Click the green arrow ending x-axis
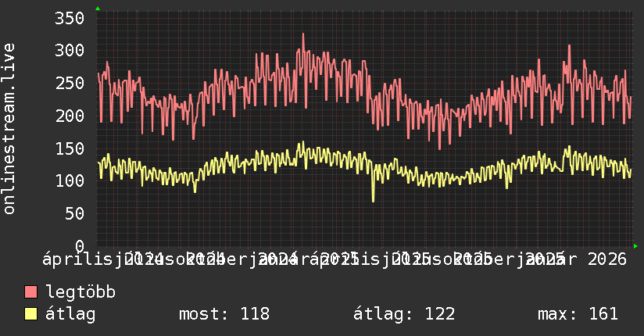The width and height of the screenshot is (644, 336). coord(635,246)
